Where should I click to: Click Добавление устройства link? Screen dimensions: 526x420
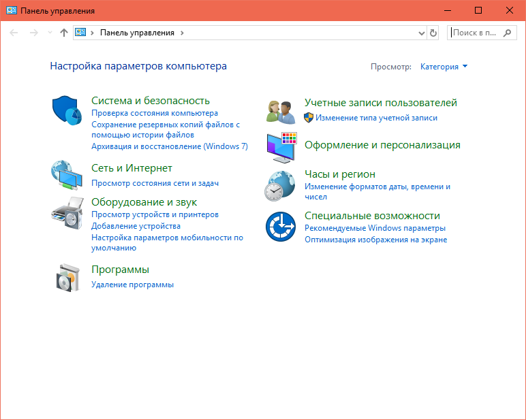point(136,226)
